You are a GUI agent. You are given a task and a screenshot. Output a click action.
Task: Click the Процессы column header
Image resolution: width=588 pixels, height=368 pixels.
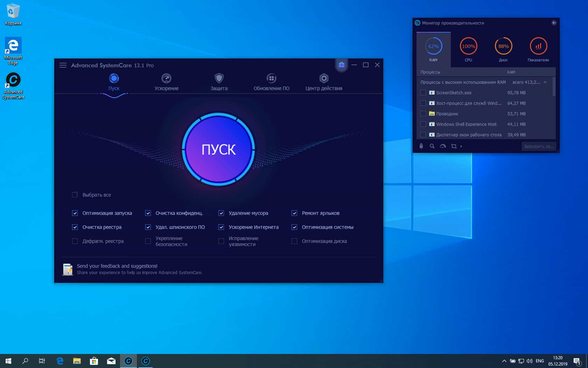tap(430, 72)
